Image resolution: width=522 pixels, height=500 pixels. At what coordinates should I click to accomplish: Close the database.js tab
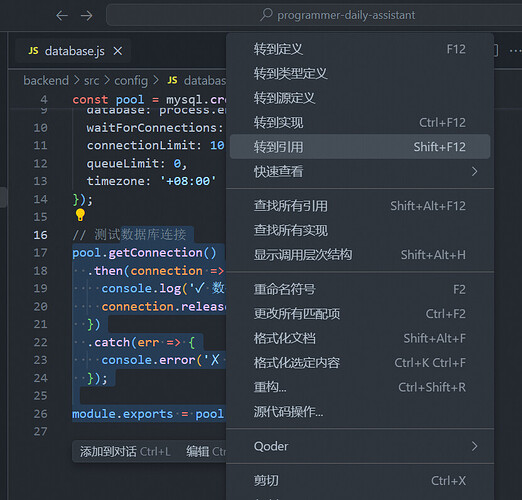118,51
